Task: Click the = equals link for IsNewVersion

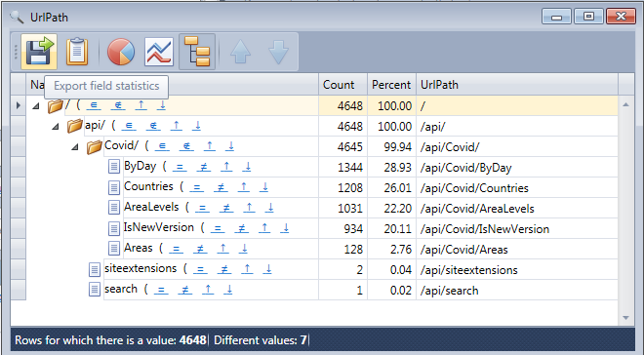Action: pos(218,228)
